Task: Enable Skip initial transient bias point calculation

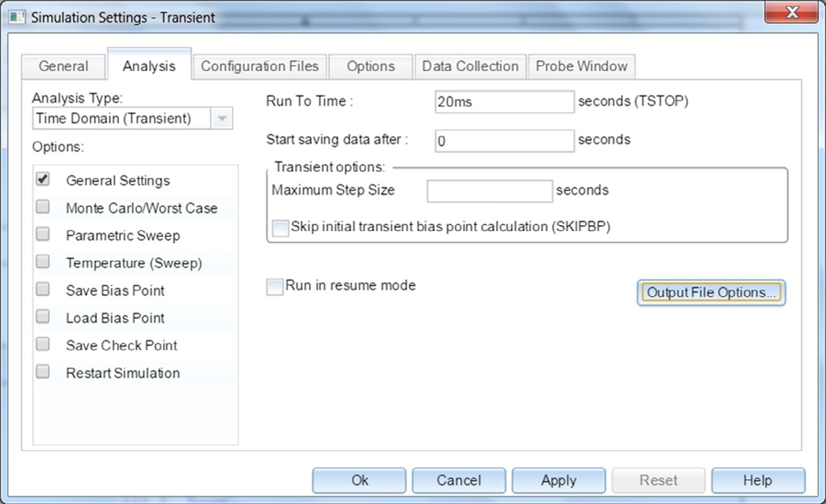Action: pyautogui.click(x=280, y=228)
